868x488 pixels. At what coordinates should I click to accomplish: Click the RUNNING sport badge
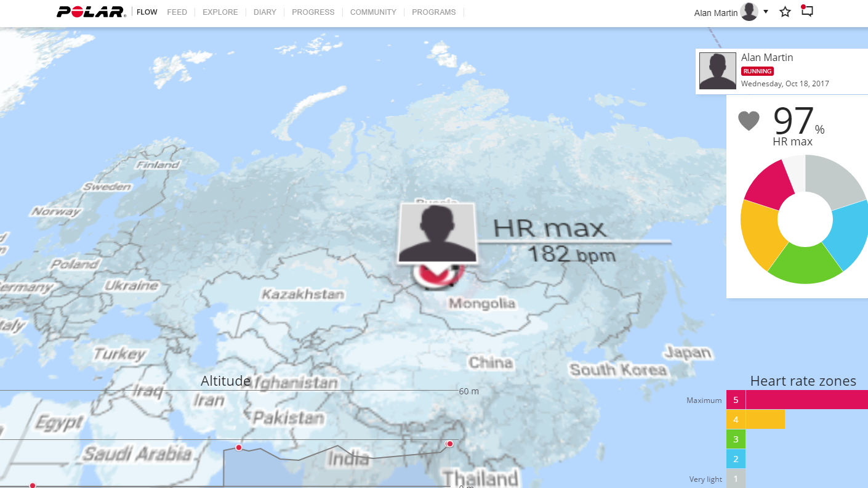[757, 71]
